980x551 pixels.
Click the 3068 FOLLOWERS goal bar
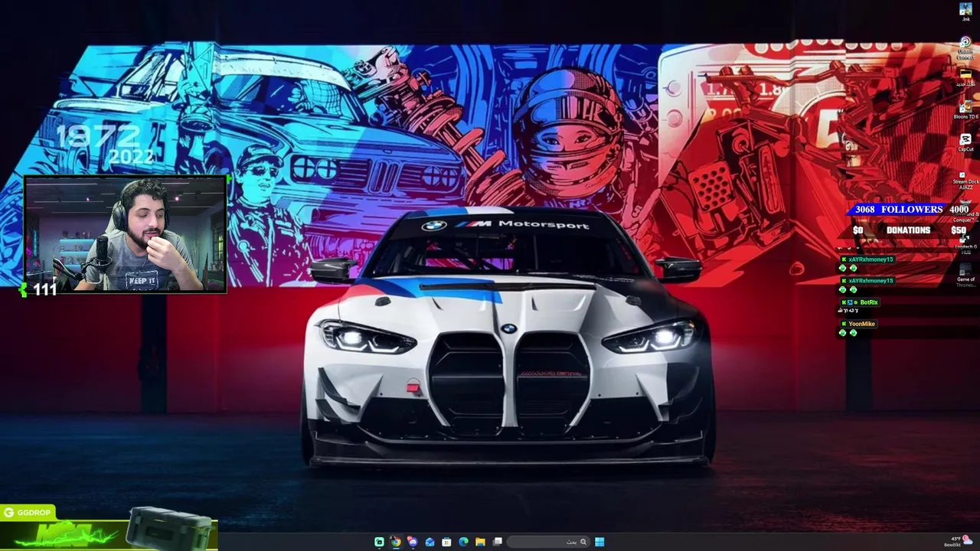coord(911,209)
